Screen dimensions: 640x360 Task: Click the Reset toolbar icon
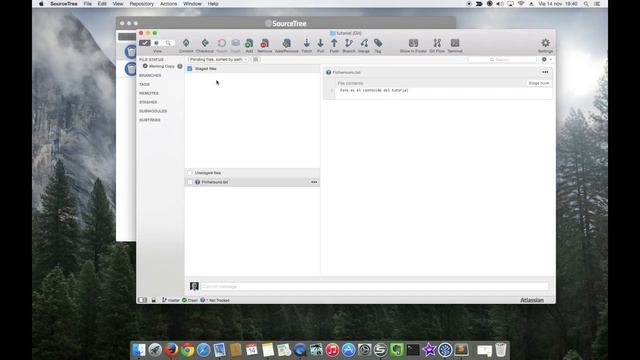222,43
